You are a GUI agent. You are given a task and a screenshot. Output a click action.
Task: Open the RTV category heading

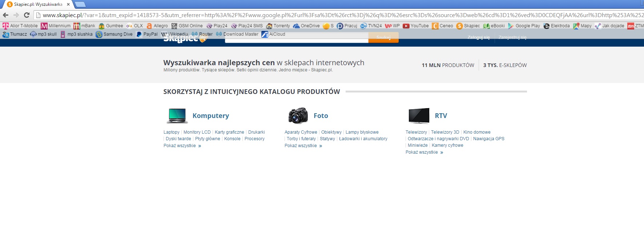click(x=441, y=116)
